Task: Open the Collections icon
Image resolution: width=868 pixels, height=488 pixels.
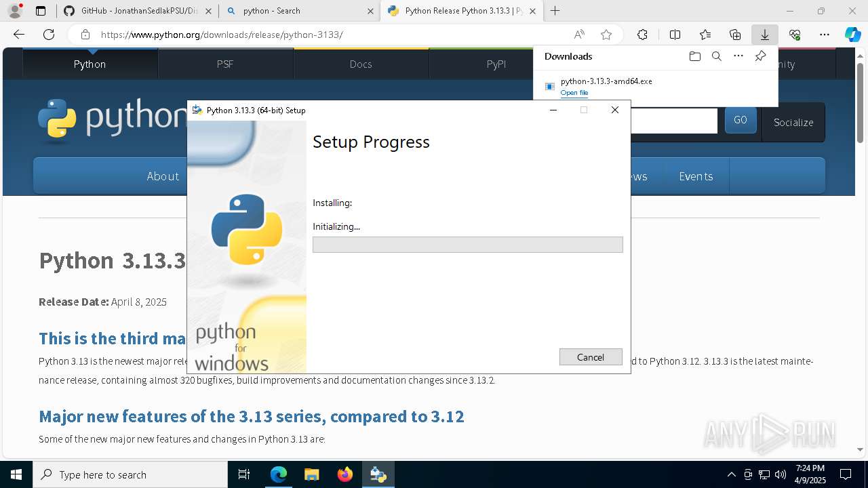Action: [735, 35]
